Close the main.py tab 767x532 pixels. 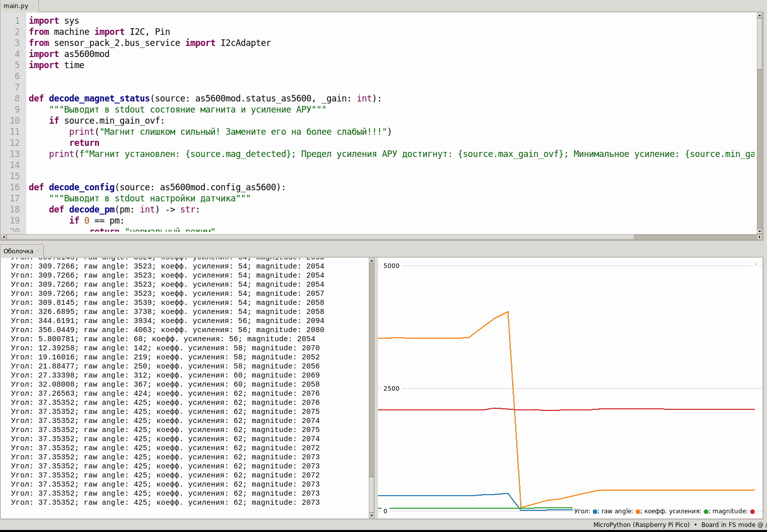pos(33,6)
